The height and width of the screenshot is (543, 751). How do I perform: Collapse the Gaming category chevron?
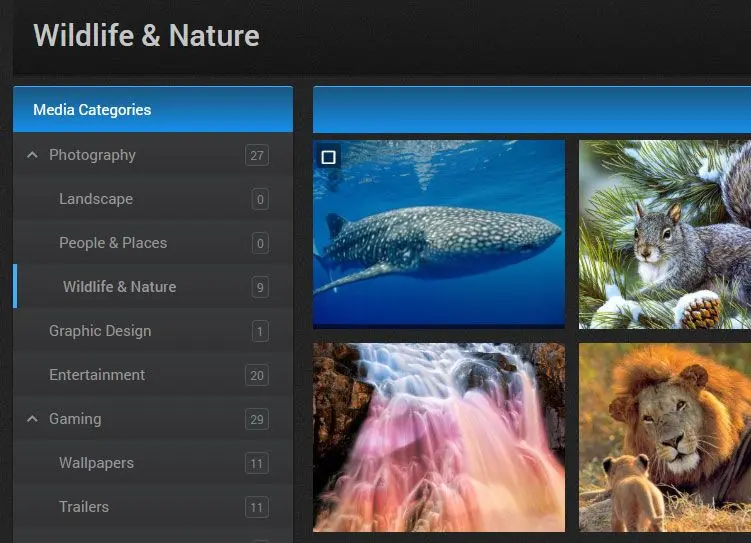tap(32, 419)
